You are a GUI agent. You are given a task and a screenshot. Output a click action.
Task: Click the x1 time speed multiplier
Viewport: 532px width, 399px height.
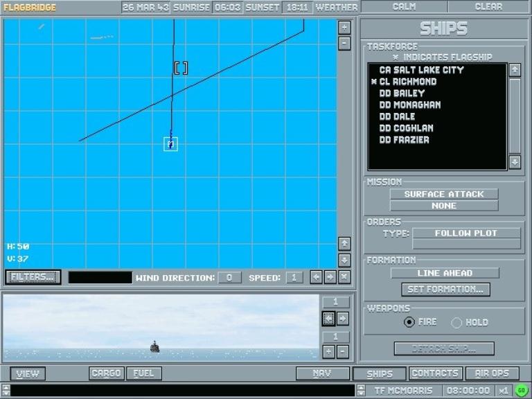point(504,390)
